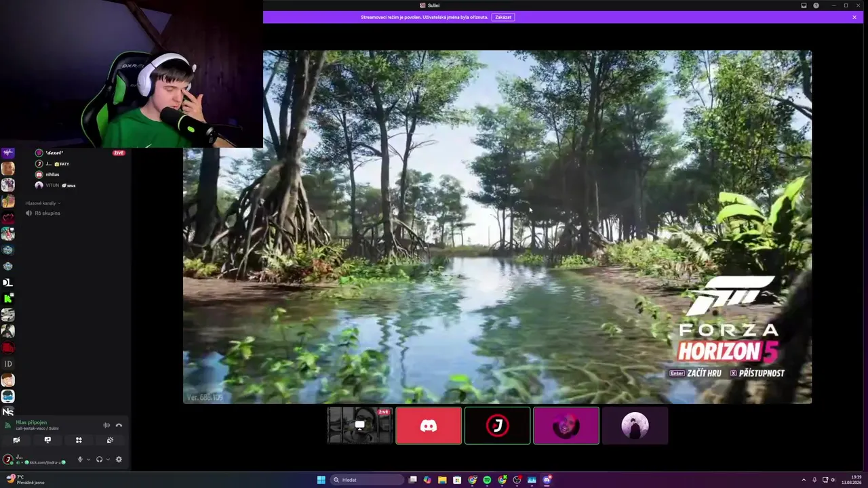Open Microsoft Store from taskbar
Image resolution: width=868 pixels, height=488 pixels.
pos(457,480)
